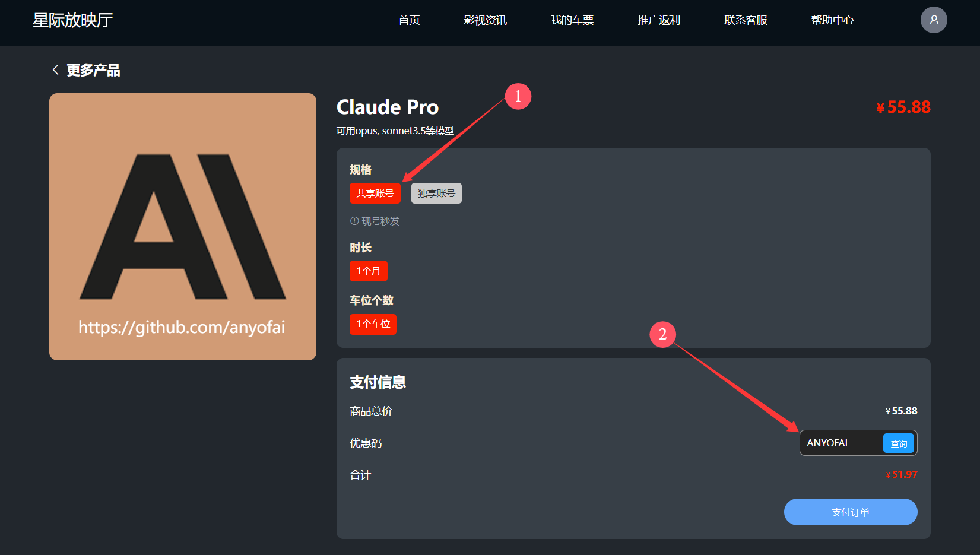Screen dimensions: 980x555
Task: Open 我的车票 in the top navigation
Action: (572, 20)
